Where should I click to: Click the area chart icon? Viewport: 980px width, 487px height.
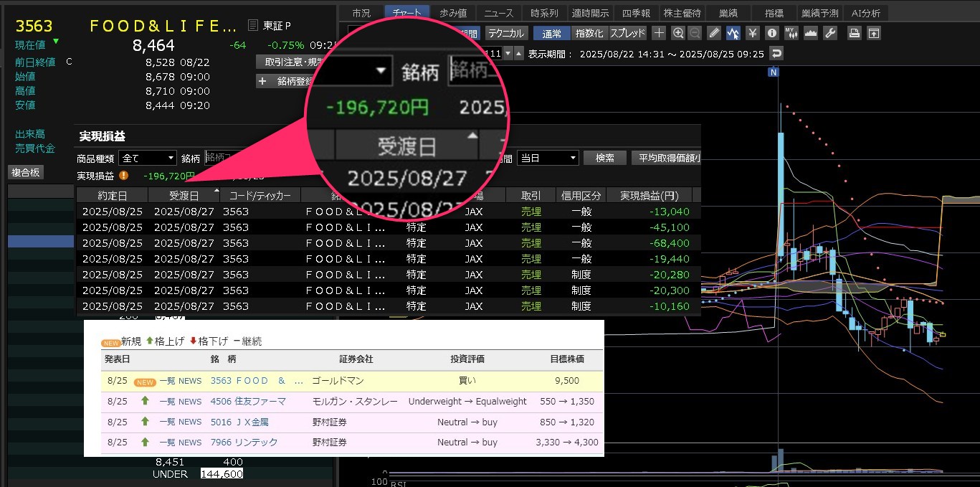pos(811,33)
